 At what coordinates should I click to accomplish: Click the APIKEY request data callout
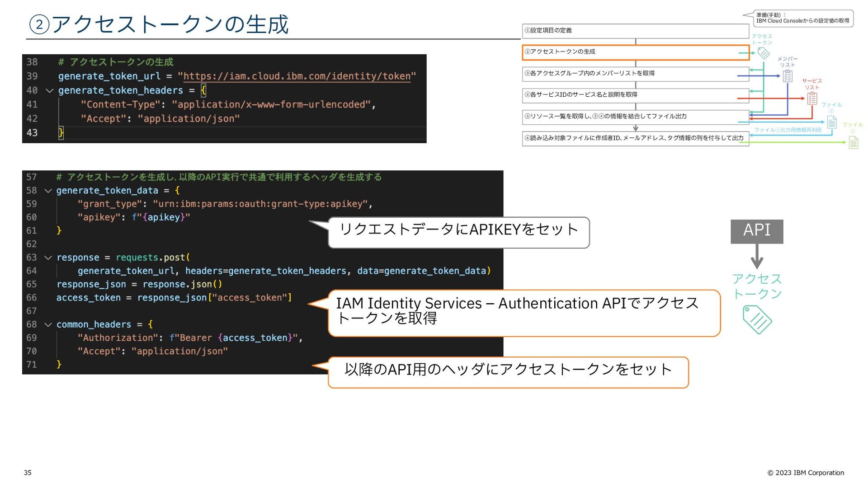click(458, 232)
